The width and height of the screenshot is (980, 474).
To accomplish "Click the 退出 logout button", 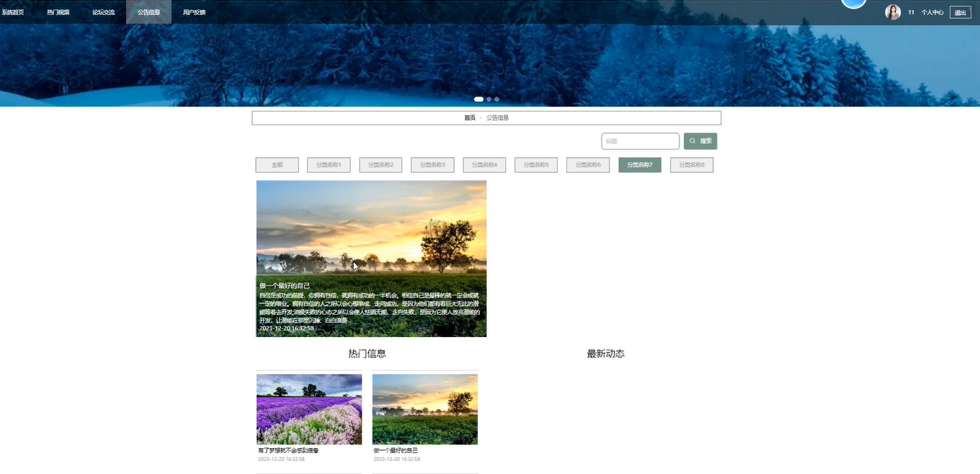I will (x=961, y=12).
